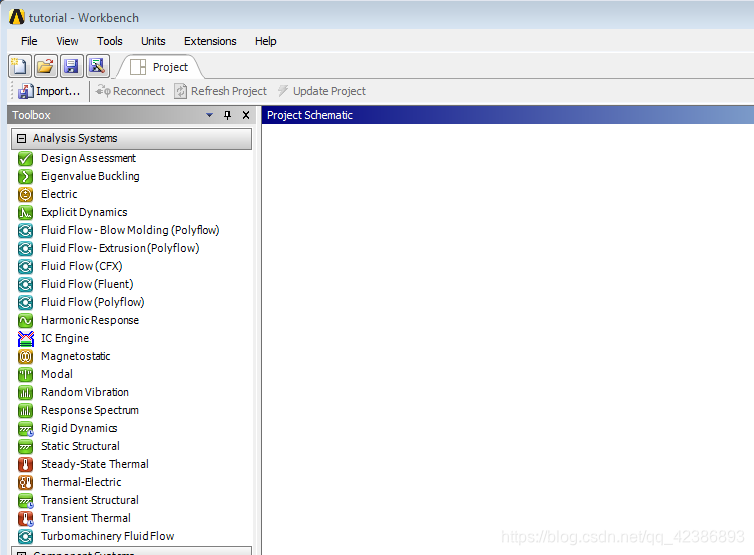Click the Transient Thermal icon
Screen dimensions: 754x555
tap(25, 518)
